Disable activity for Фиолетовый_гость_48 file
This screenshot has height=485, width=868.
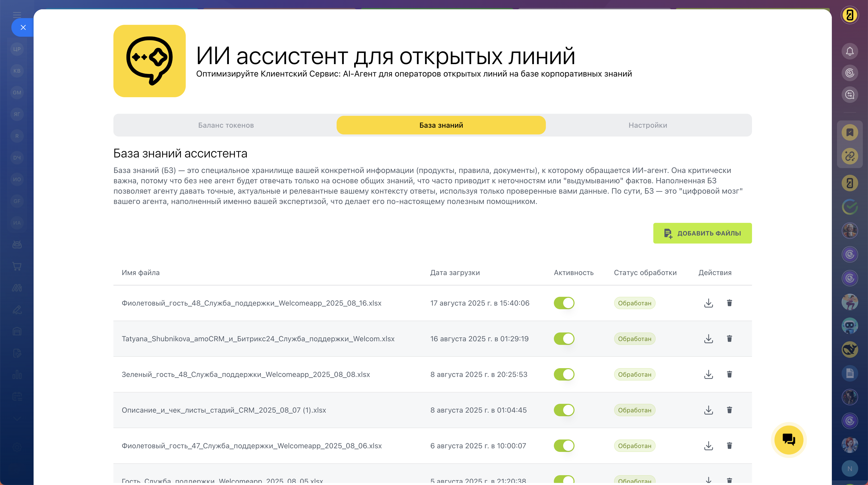click(x=564, y=303)
